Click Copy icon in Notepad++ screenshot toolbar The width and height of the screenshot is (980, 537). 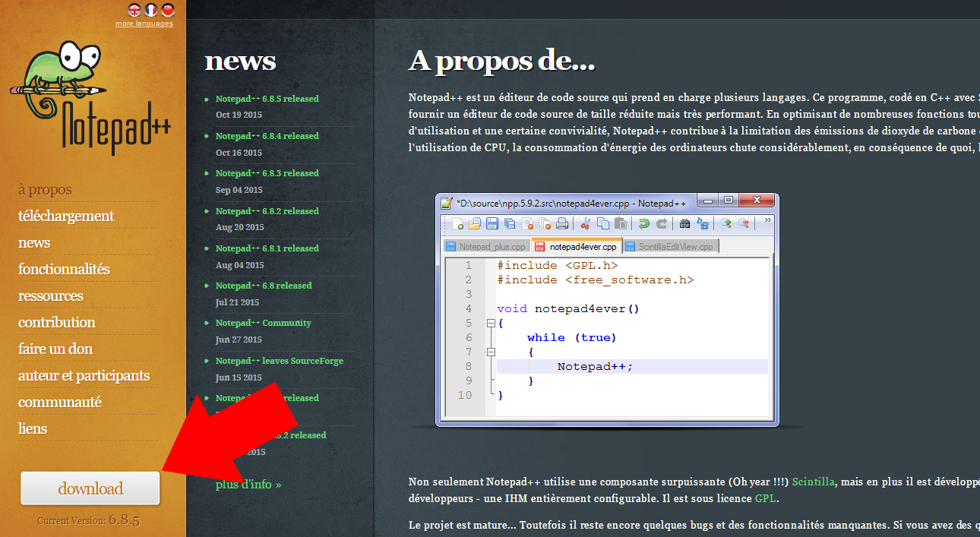603,223
